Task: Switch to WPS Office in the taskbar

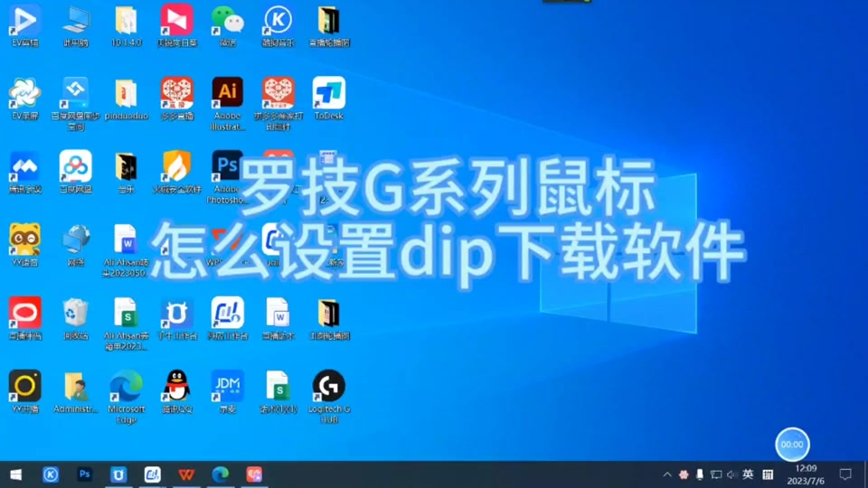Action: (x=186, y=474)
